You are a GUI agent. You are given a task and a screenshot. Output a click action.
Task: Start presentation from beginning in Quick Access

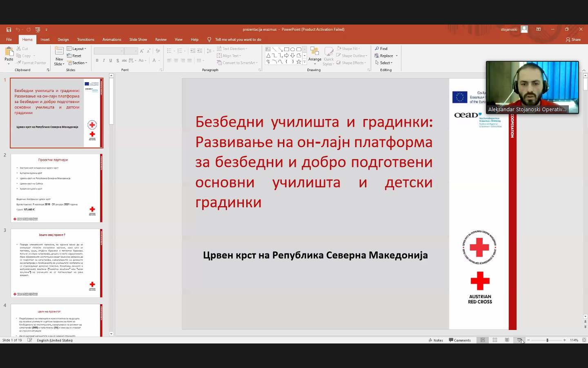[x=38, y=29]
